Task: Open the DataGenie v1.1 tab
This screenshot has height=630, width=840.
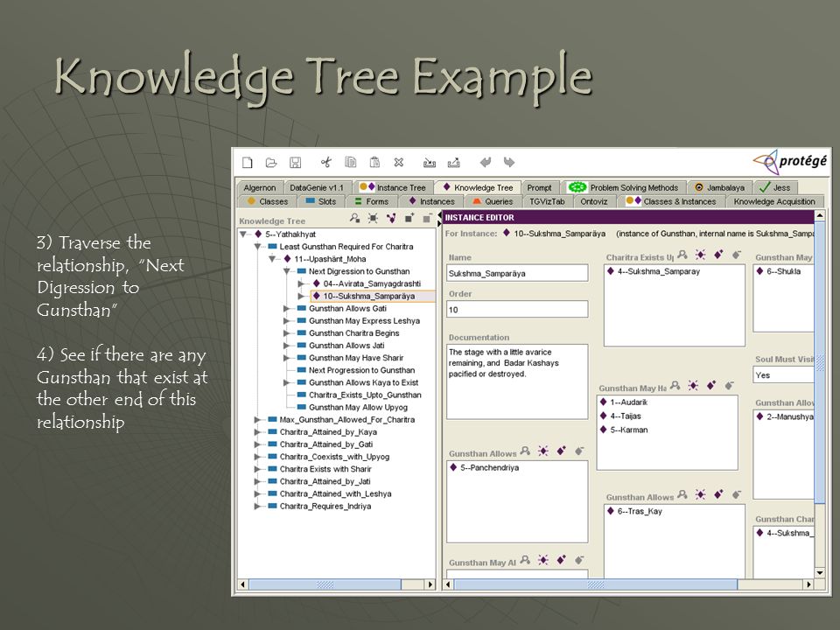Action: click(x=317, y=187)
